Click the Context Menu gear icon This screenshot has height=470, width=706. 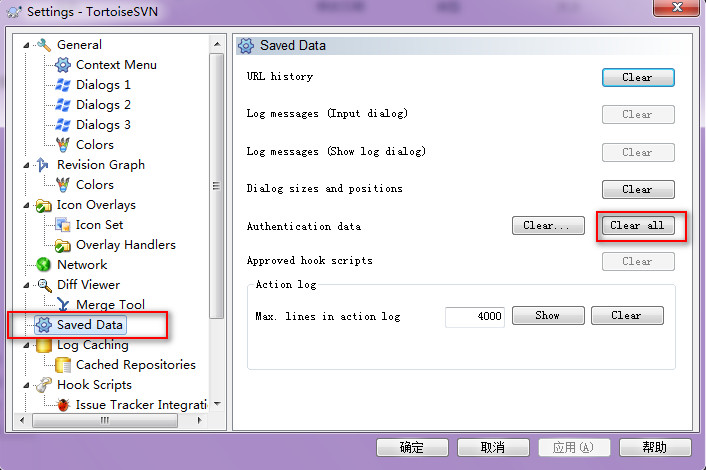[x=63, y=65]
